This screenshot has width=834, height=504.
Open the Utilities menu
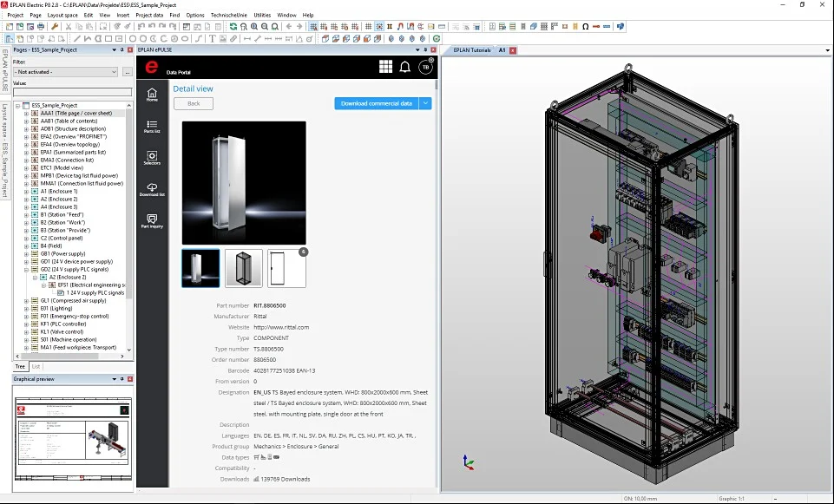click(x=262, y=15)
